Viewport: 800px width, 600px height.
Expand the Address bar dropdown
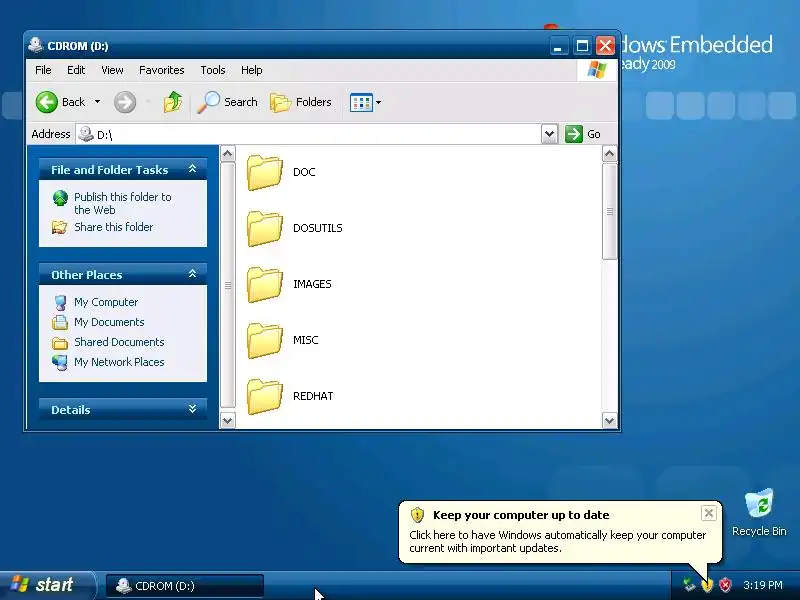click(549, 134)
